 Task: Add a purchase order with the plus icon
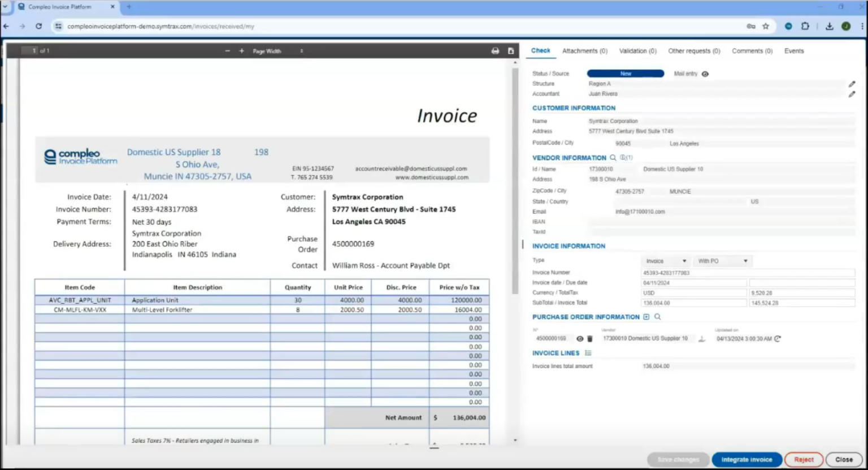pos(646,317)
